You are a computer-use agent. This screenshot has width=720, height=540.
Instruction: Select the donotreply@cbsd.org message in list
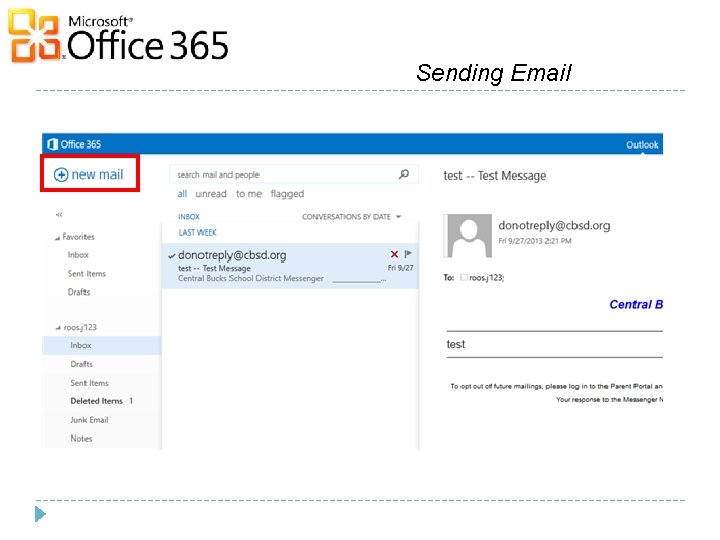click(290, 266)
